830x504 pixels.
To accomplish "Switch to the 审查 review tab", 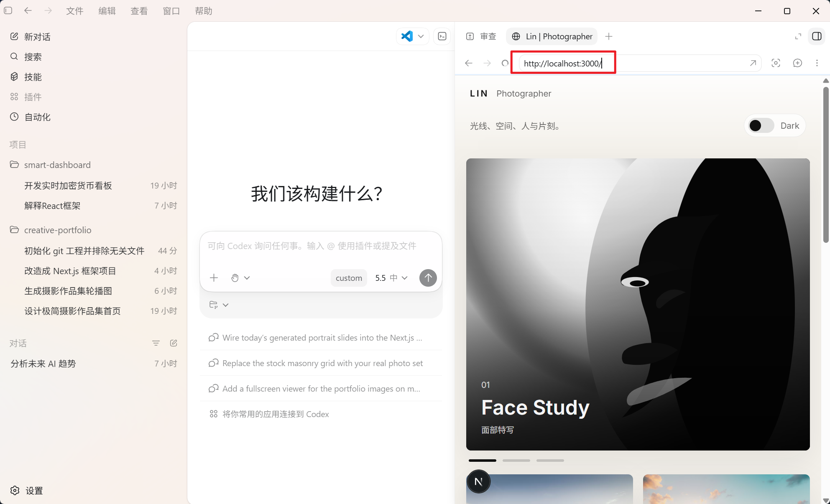I will [481, 36].
